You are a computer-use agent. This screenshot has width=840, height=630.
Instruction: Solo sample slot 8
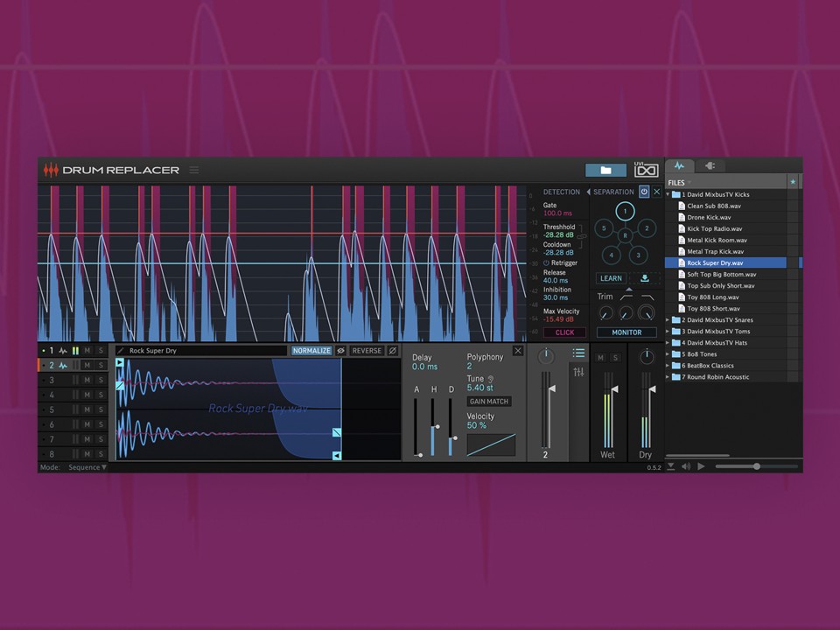[101, 454]
